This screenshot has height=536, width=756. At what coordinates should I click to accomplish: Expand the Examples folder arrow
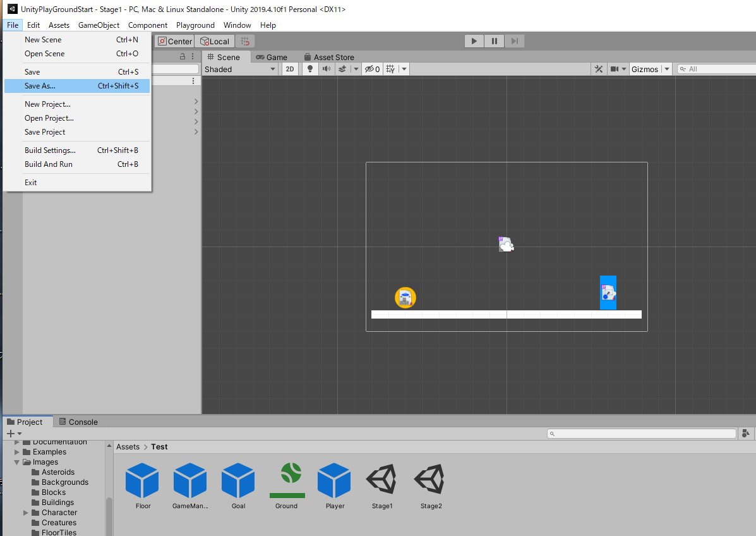coord(17,452)
